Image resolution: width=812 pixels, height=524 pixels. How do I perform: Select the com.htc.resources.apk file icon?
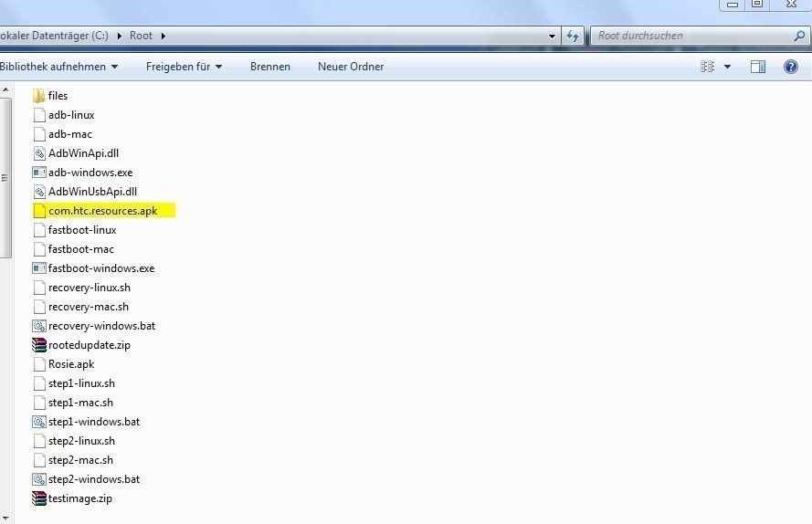(x=39, y=211)
